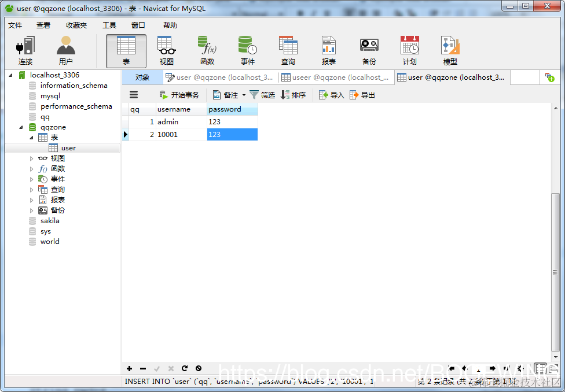Open the 查询 query section
565x392 pixels.
tap(288, 51)
